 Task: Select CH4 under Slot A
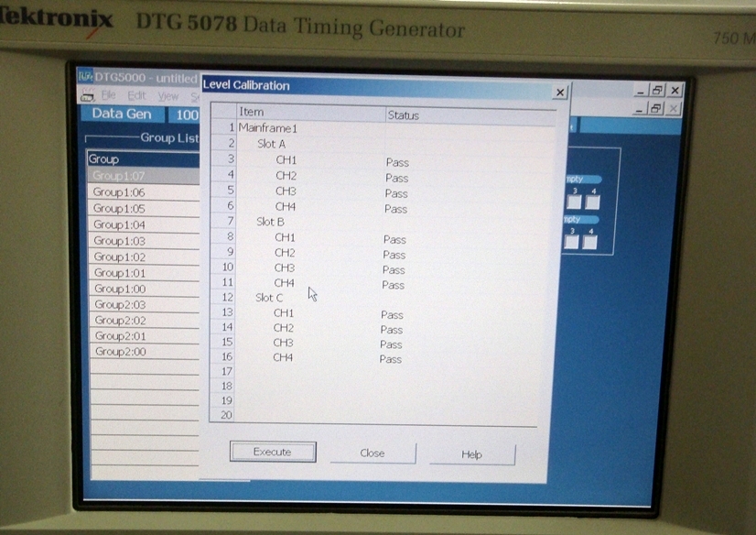click(x=286, y=206)
